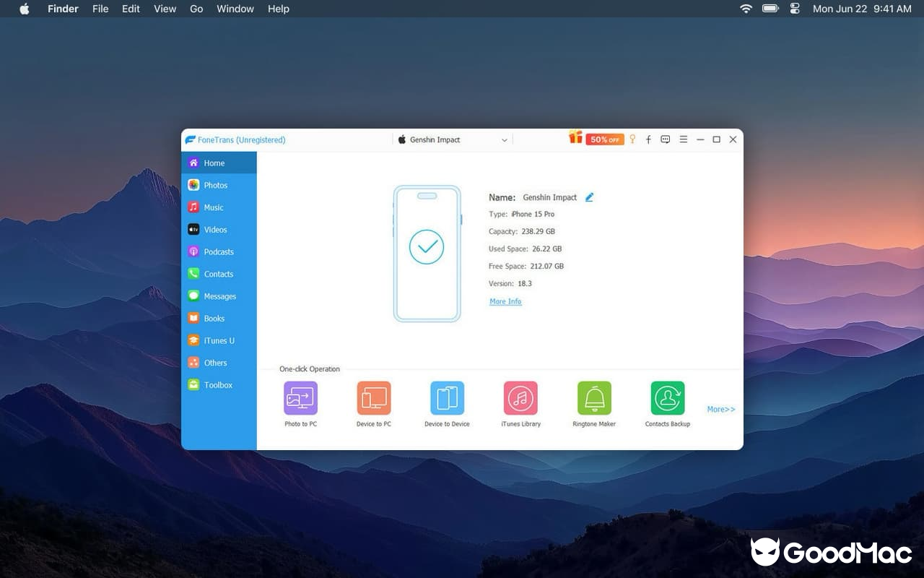Open the iTunes U section
This screenshot has height=578, width=924.
[x=219, y=340]
